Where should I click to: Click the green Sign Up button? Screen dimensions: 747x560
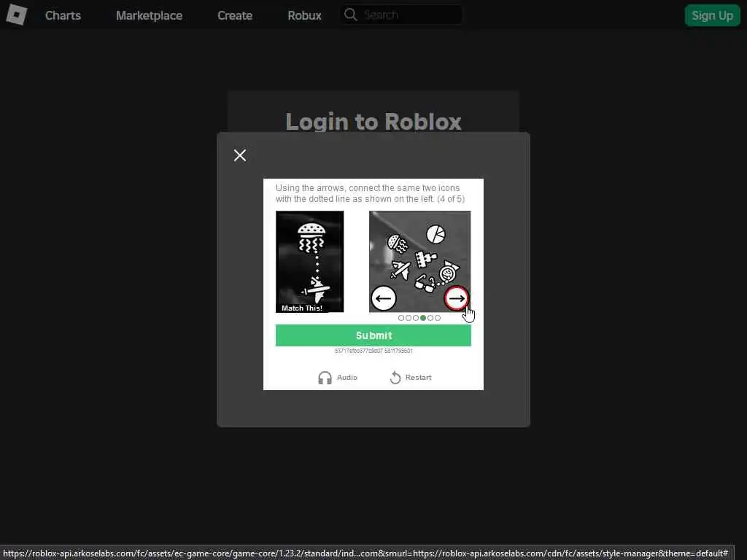712,15
